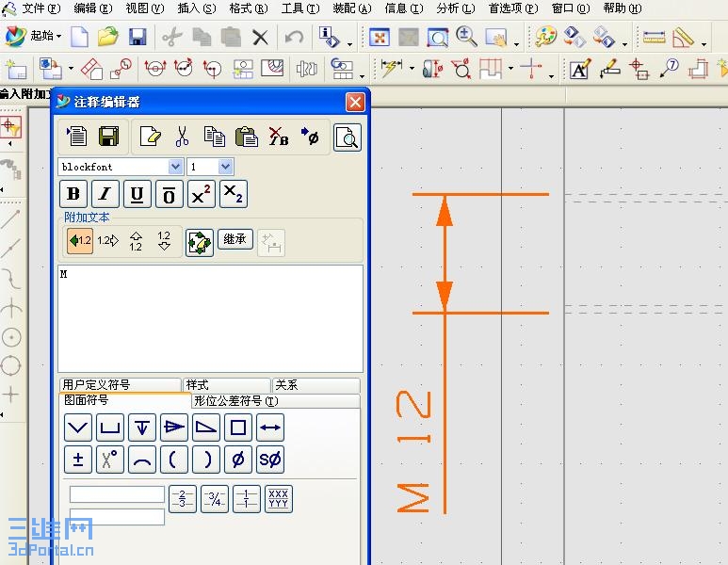
Task: Insert the countersink V symbol
Action: 77,428
